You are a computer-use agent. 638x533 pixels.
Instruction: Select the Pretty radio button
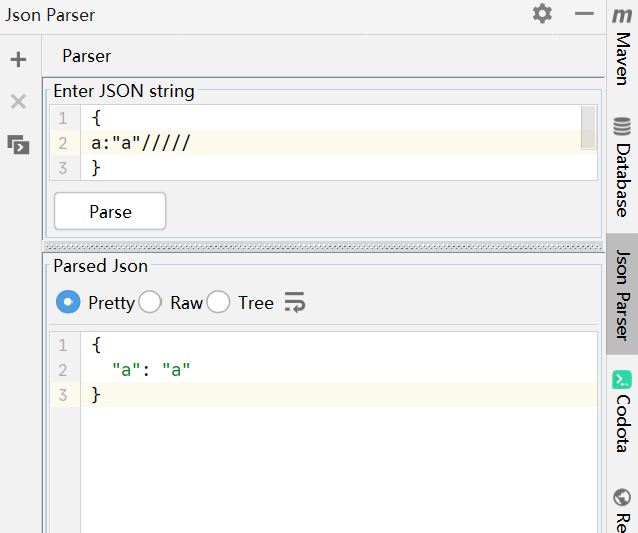pyautogui.click(x=68, y=302)
